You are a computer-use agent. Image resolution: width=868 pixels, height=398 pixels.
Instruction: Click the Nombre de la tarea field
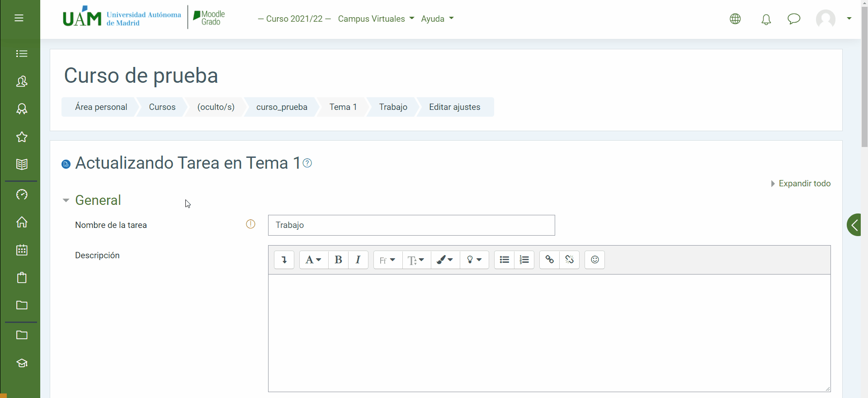(411, 225)
